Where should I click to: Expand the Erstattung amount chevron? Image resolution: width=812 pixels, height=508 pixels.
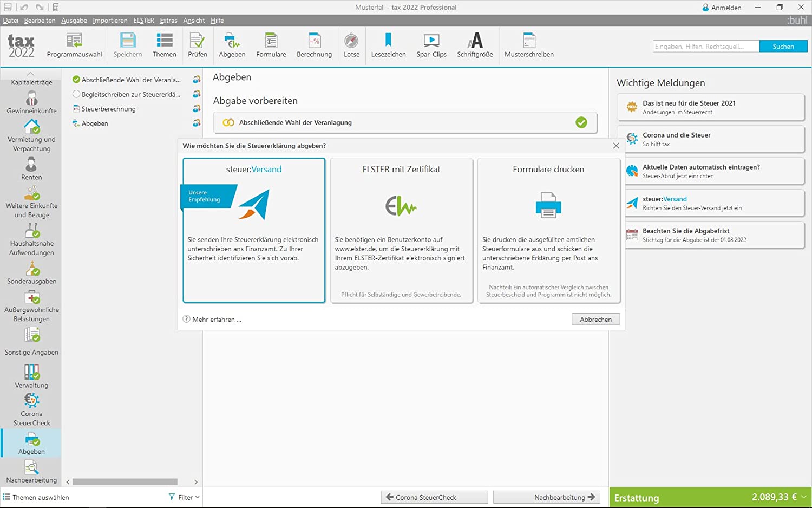804,497
